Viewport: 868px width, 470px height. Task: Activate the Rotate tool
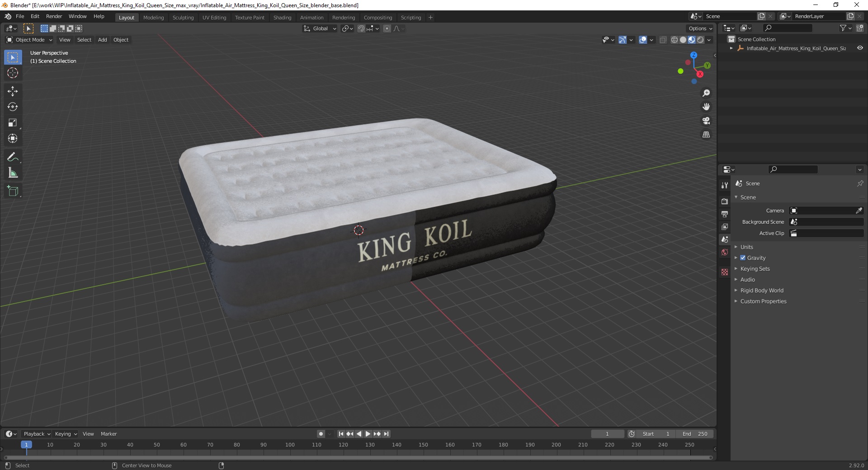(13, 107)
